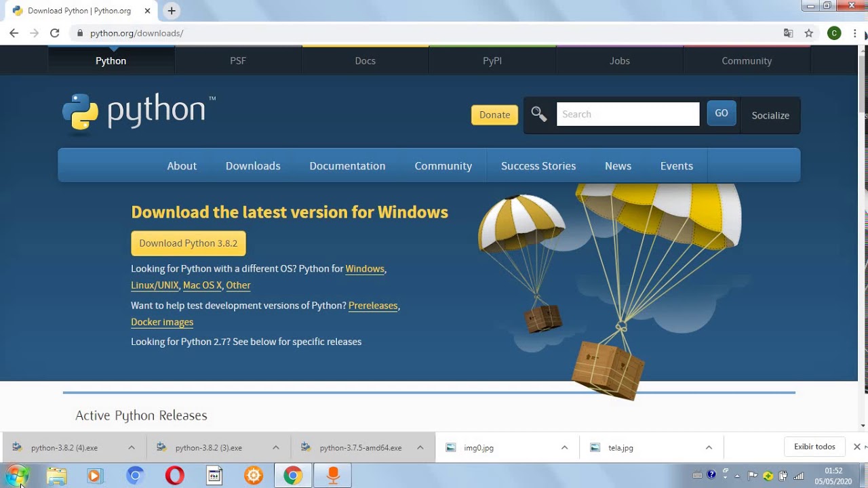Expand options for tela.jpg download
The width and height of the screenshot is (868, 488).
[709, 447]
